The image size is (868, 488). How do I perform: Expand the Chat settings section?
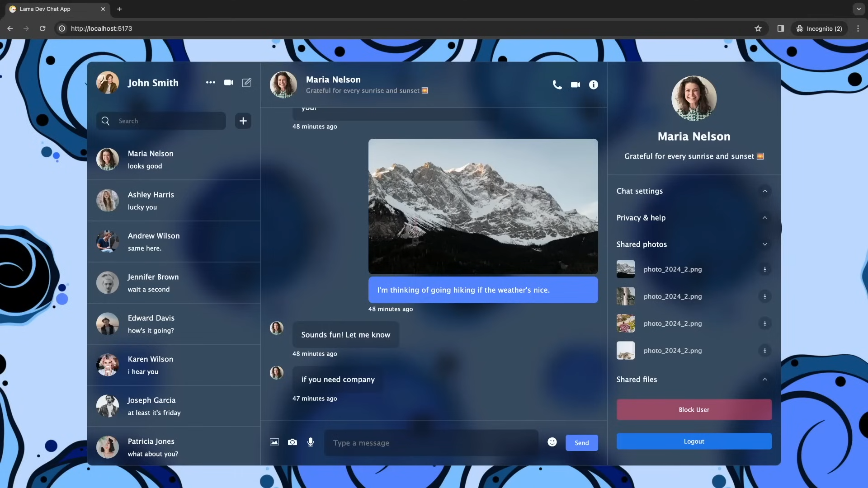764,191
